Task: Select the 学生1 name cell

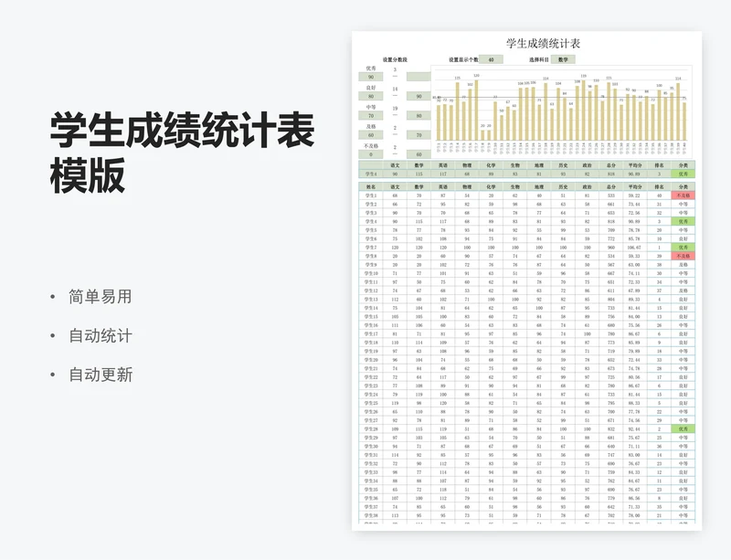Action: (371, 195)
